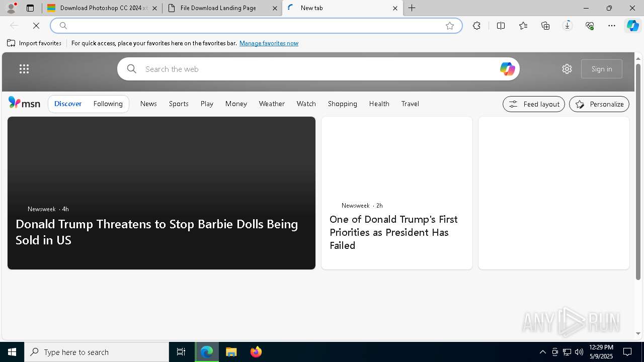Open Browser essentials icon

pyautogui.click(x=590, y=26)
